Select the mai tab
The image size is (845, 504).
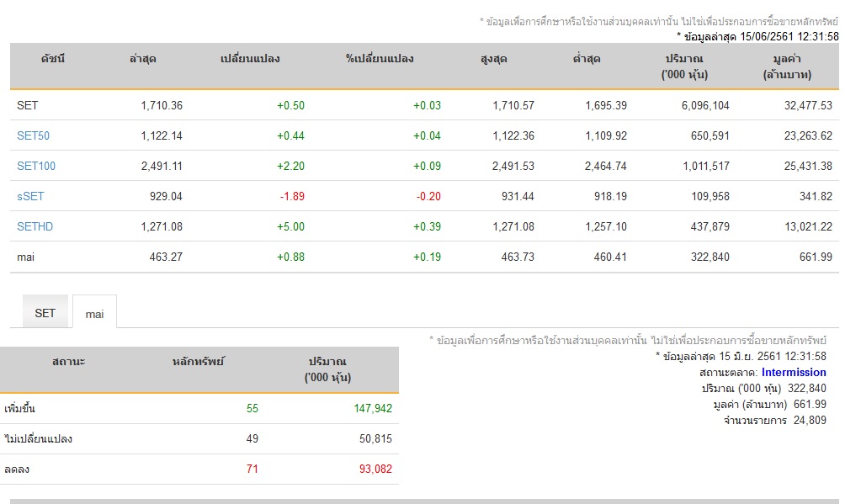pyautogui.click(x=94, y=314)
